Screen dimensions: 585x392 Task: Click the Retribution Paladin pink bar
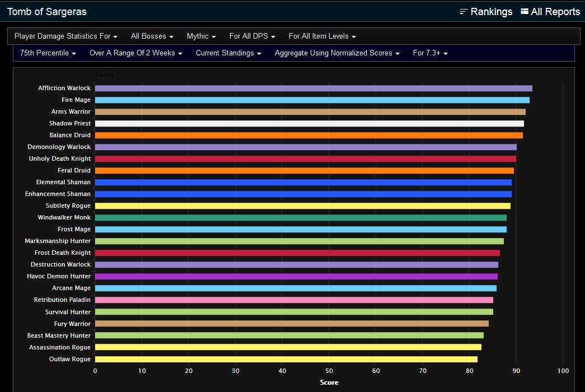294,300
